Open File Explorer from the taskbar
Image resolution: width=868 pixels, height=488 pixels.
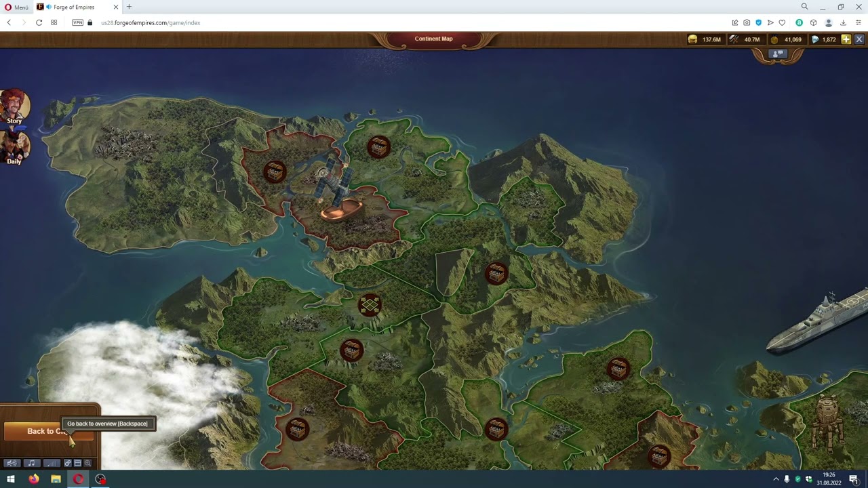[x=56, y=479]
